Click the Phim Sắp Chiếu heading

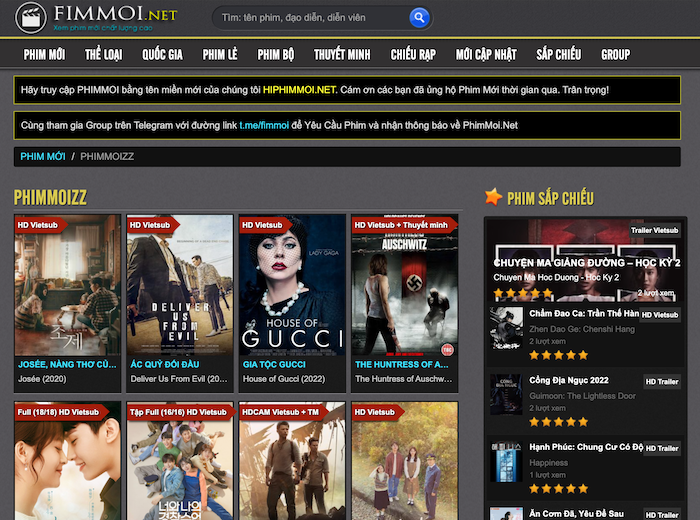(550, 198)
